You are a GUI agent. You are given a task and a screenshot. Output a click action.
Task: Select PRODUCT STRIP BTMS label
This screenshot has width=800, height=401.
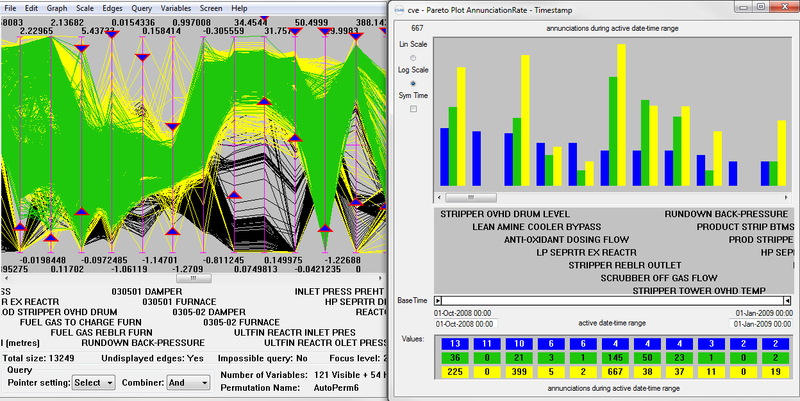745,227
